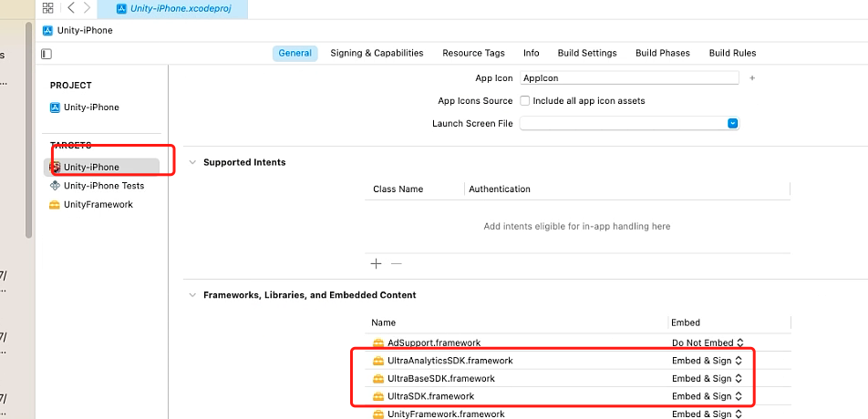The image size is (868, 419).
Task: Click the UltraAnalyticsSDK.framework toolbox icon
Action: pos(378,361)
